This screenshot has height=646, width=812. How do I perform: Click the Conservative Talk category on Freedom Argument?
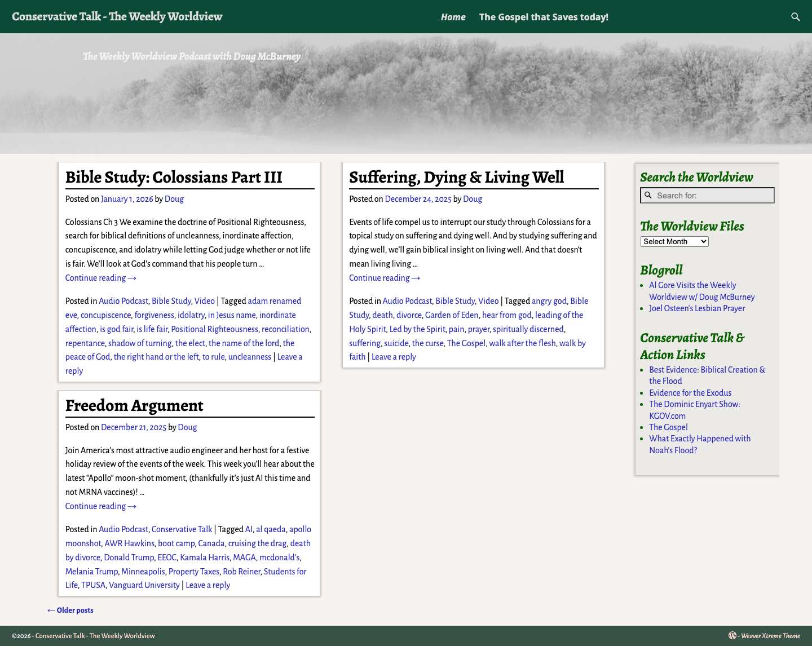point(182,529)
